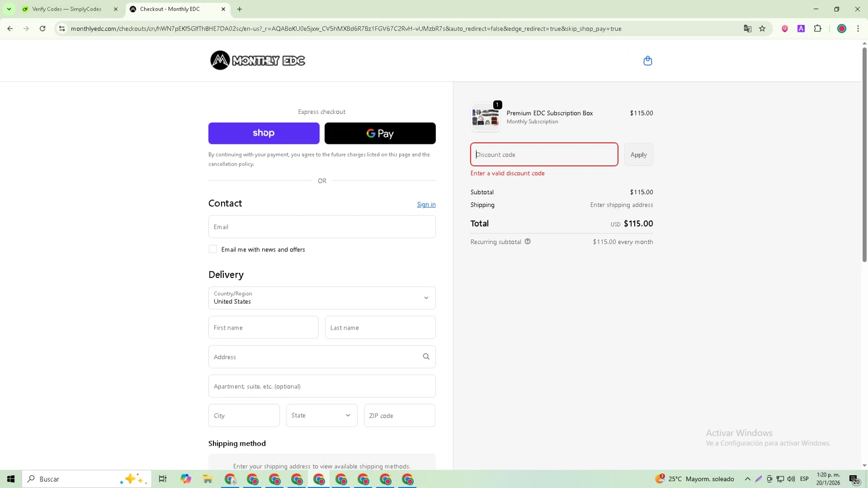This screenshot has width=868, height=488.
Task: Click the taskbar clock and date
Action: point(828,479)
